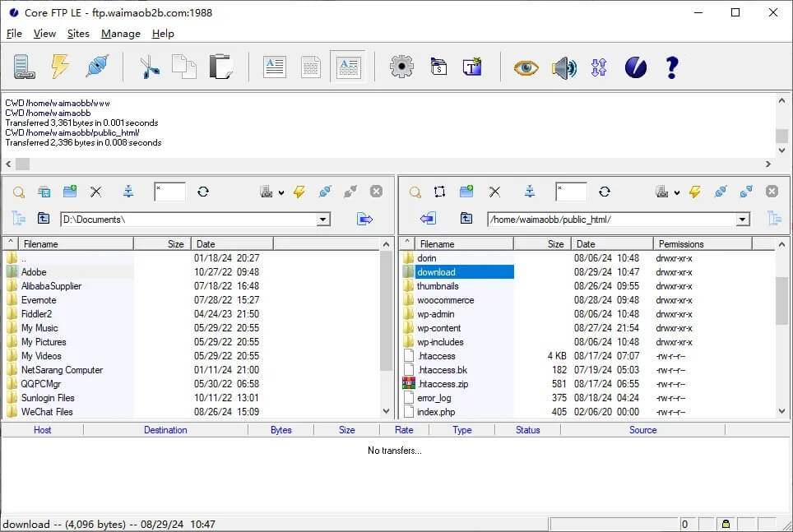Open Site Manager server icon in toolbar

click(24, 67)
